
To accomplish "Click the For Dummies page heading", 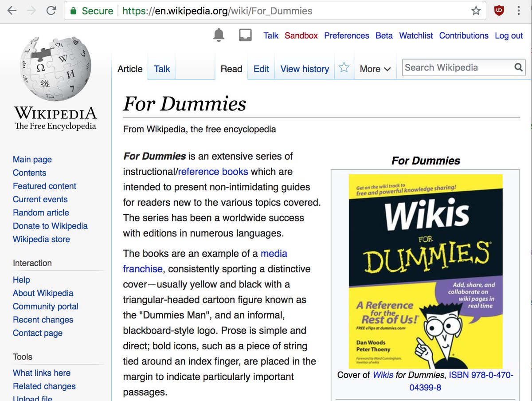I will pos(184,104).
